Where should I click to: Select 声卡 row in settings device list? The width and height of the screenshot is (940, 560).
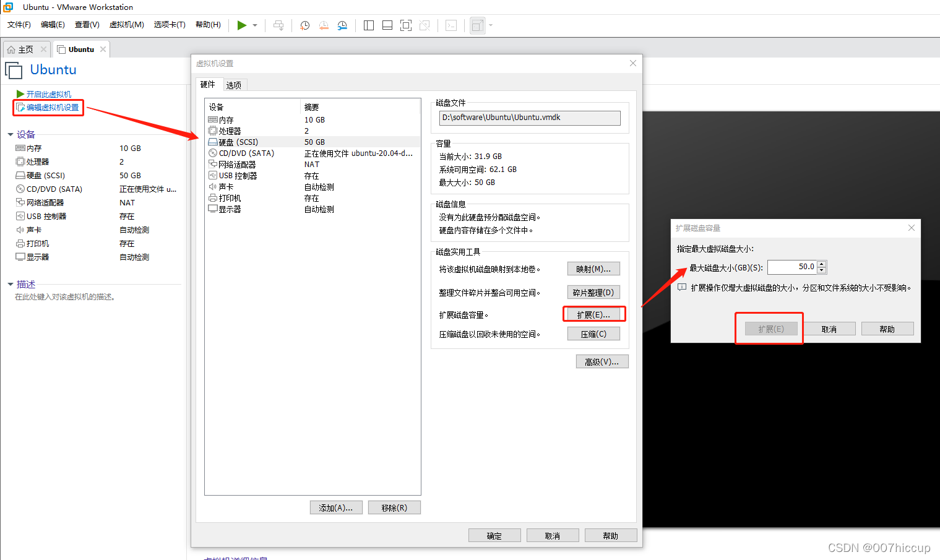[x=313, y=187]
